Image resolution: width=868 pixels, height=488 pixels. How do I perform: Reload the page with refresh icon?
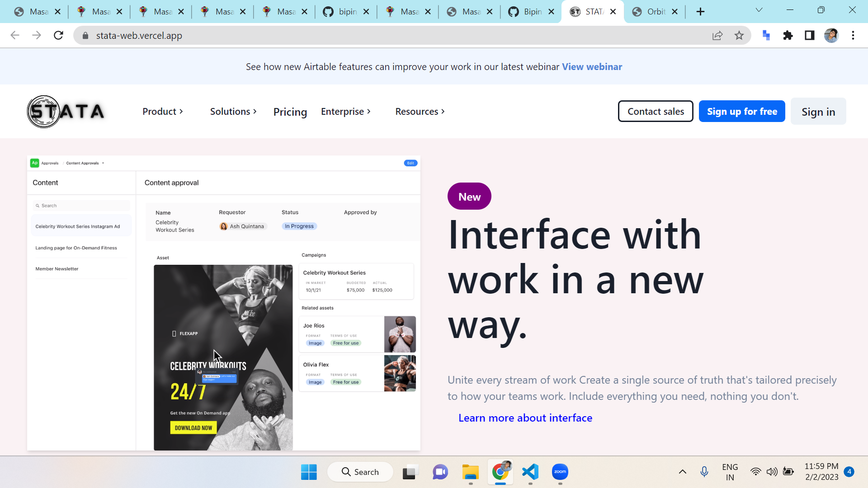pyautogui.click(x=58, y=35)
